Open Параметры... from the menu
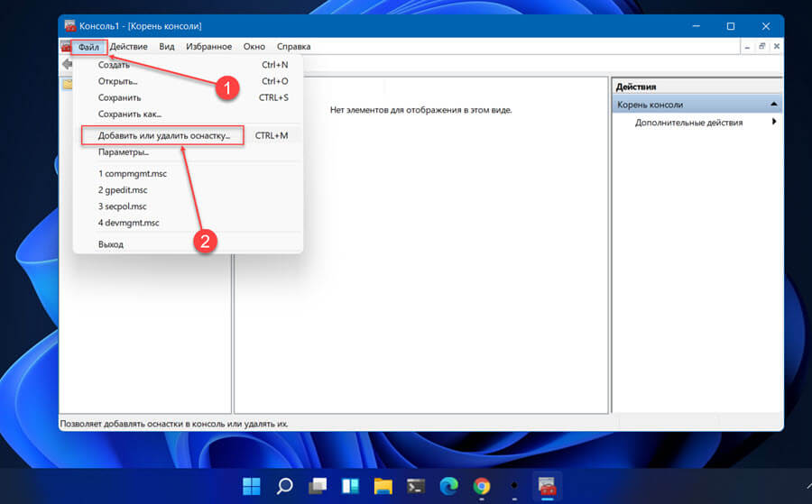Viewport: 812px width, 504px height. pyautogui.click(x=188, y=152)
